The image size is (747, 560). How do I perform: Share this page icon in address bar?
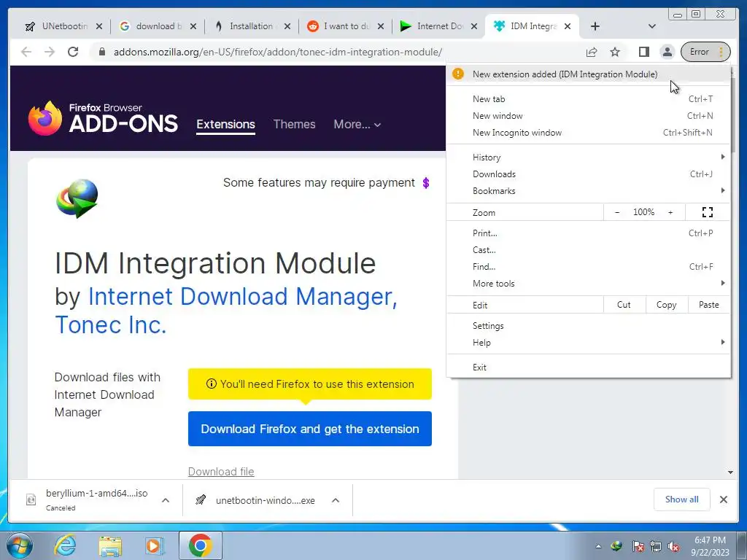[591, 52]
